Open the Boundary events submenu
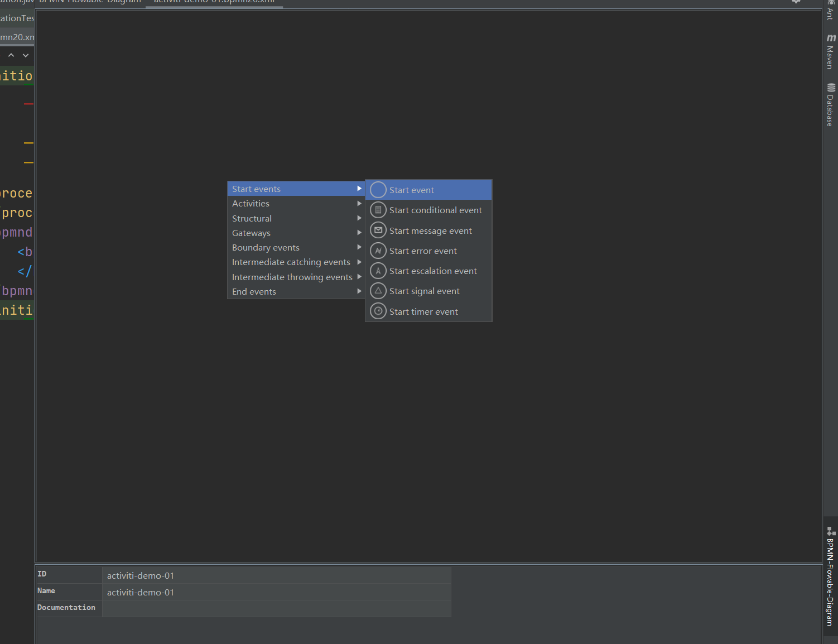 point(296,247)
